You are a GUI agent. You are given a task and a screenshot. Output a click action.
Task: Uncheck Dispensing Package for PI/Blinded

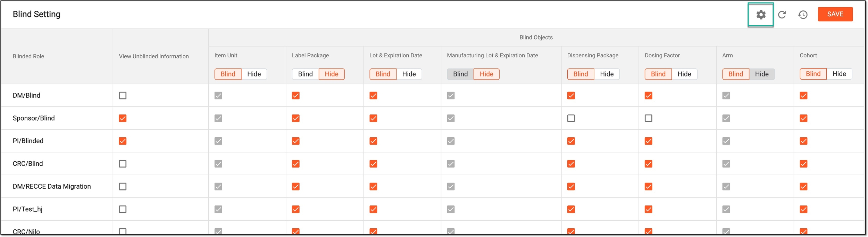click(571, 141)
